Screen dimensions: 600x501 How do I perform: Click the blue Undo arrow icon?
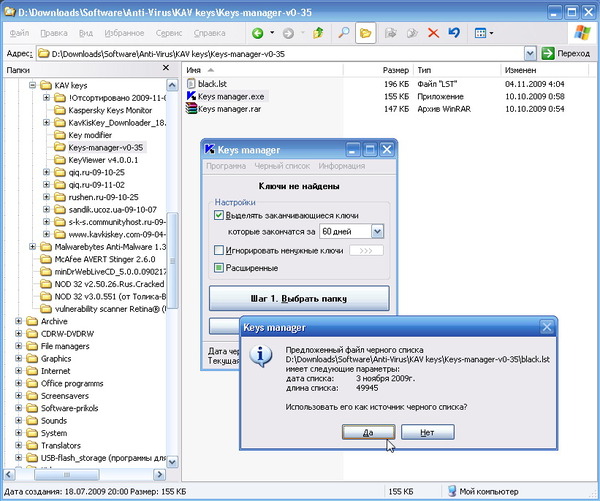(454, 33)
